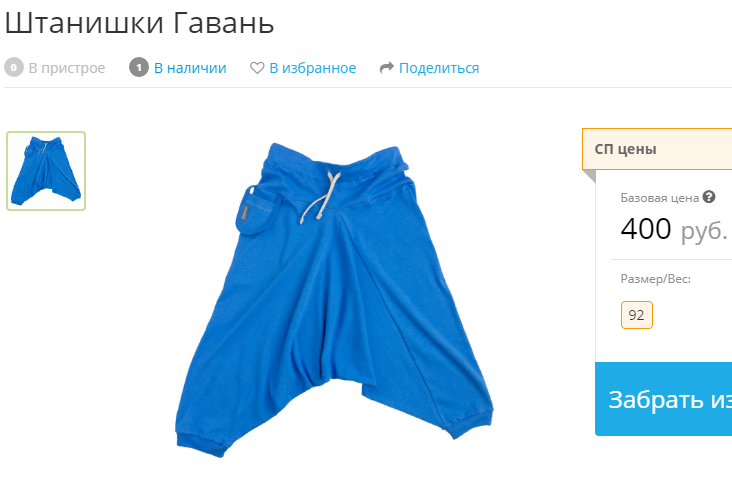Click the Штанишки Гавань product title
732x479 pixels.
[139, 22]
